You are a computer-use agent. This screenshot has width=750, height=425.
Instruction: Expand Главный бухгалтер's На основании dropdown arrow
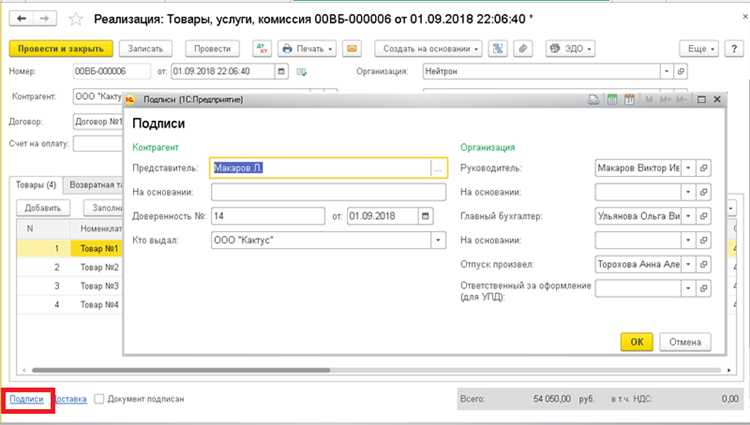point(688,240)
